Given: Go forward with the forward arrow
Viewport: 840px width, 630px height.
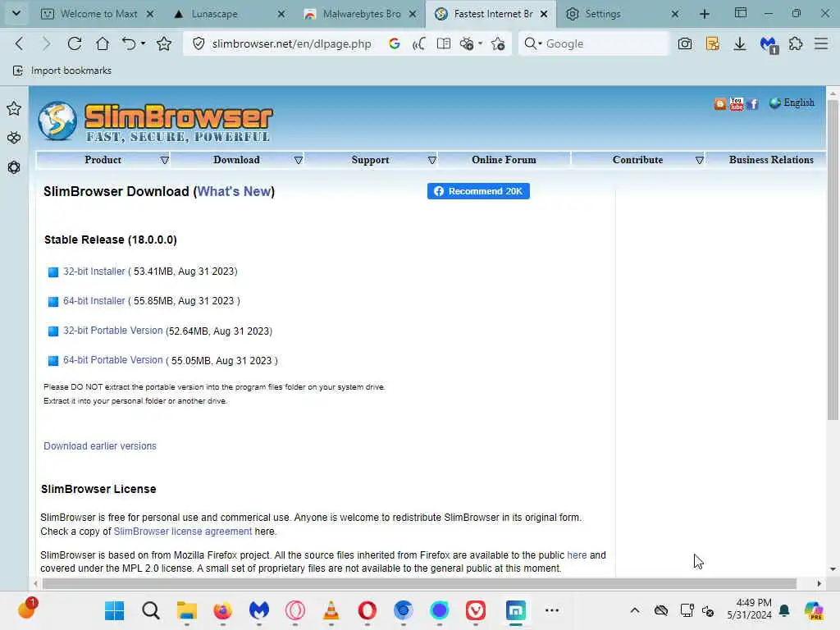Looking at the screenshot, I should pos(47,44).
